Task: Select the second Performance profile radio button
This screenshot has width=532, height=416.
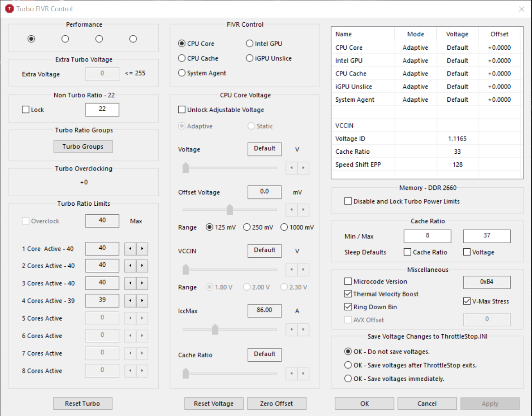Action: (65, 39)
